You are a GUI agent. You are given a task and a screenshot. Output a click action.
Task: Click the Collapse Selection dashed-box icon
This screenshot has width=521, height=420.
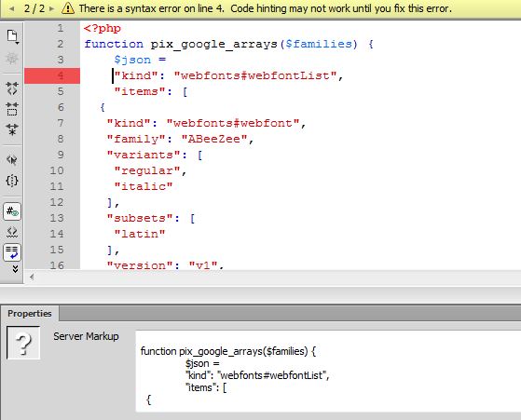pos(12,109)
